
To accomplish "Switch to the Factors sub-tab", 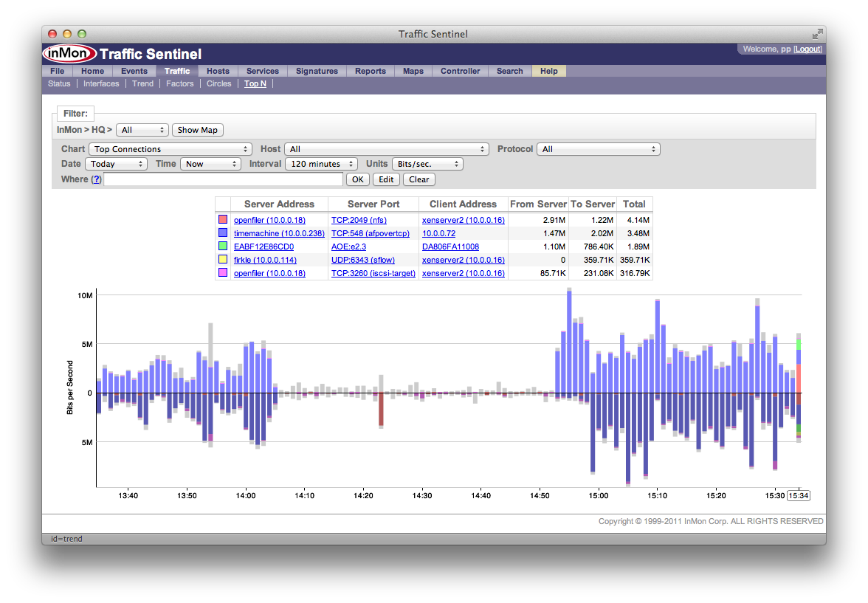I will 180,83.
